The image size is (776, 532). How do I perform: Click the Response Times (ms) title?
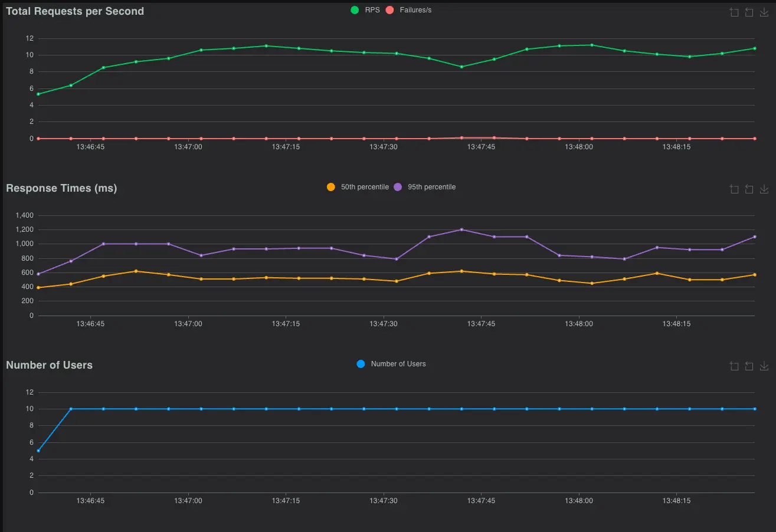(x=61, y=188)
